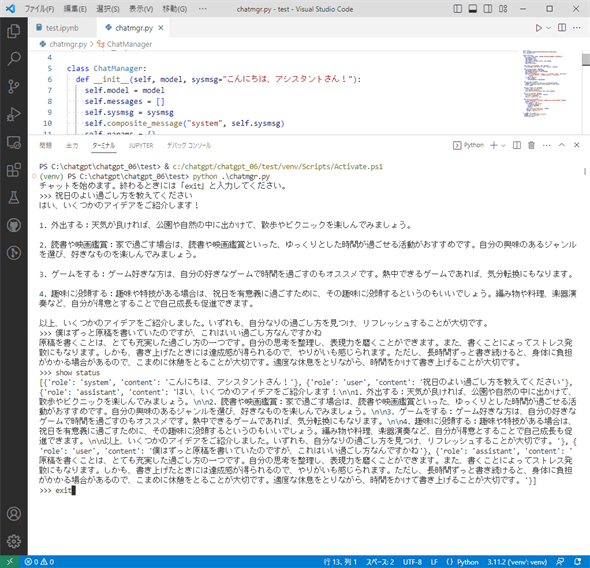Image resolution: width=590 pixels, height=568 pixels.
Task: Open the Remote Explorer view
Action: point(14,142)
